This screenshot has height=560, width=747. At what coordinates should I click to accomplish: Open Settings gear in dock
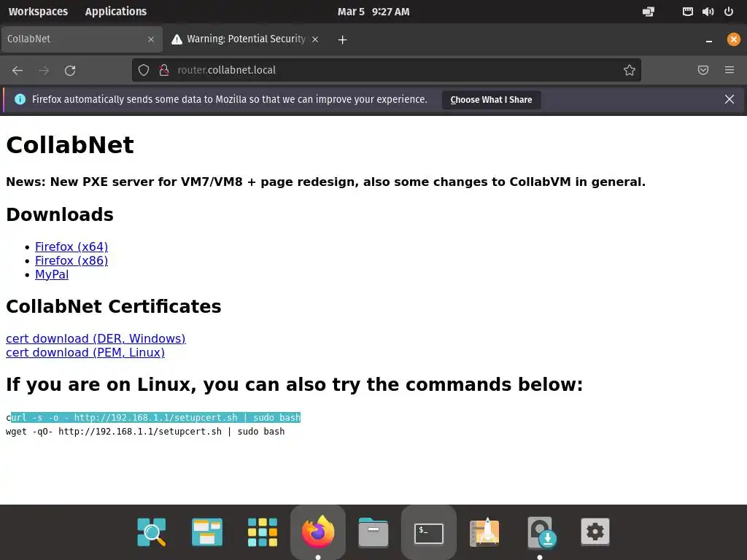pyautogui.click(x=595, y=531)
